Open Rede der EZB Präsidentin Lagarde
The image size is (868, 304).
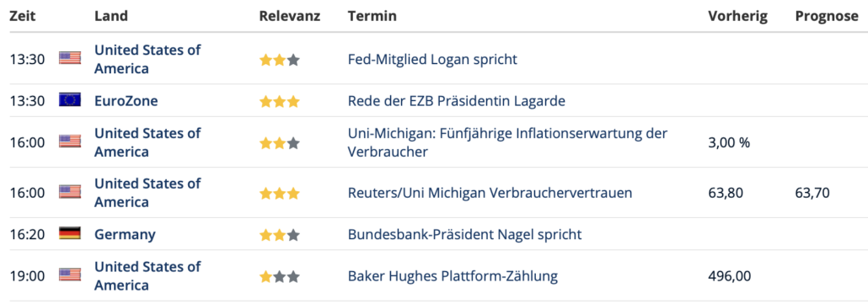click(x=457, y=101)
